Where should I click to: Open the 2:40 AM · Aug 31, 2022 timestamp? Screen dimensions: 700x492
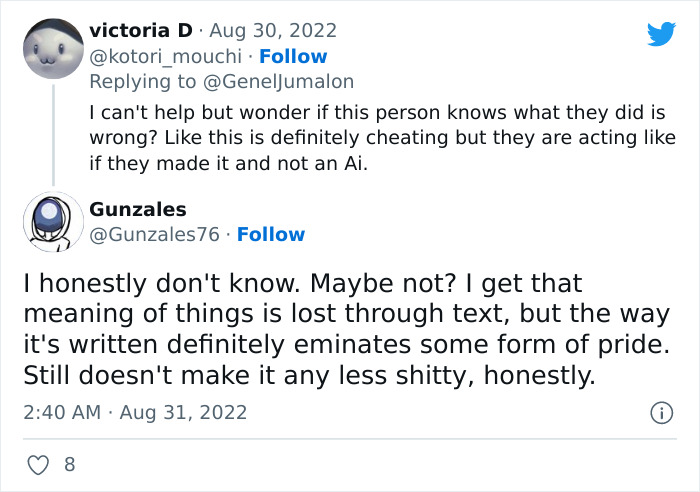tap(135, 412)
